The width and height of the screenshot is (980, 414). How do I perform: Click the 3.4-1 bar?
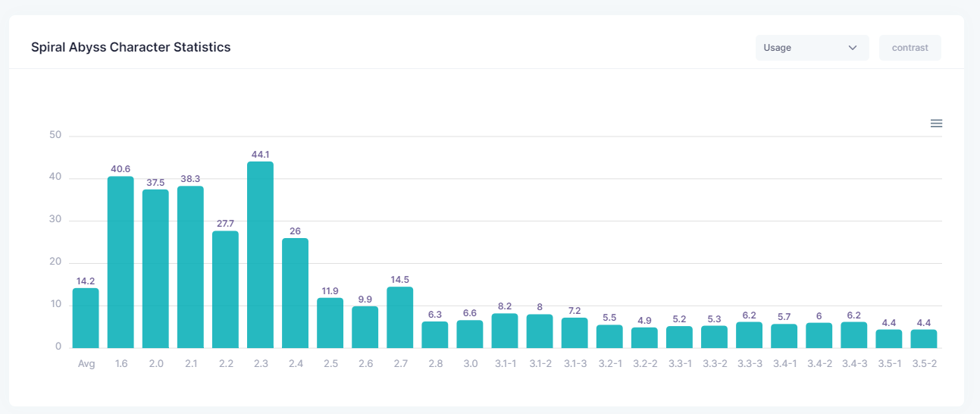(x=783, y=336)
